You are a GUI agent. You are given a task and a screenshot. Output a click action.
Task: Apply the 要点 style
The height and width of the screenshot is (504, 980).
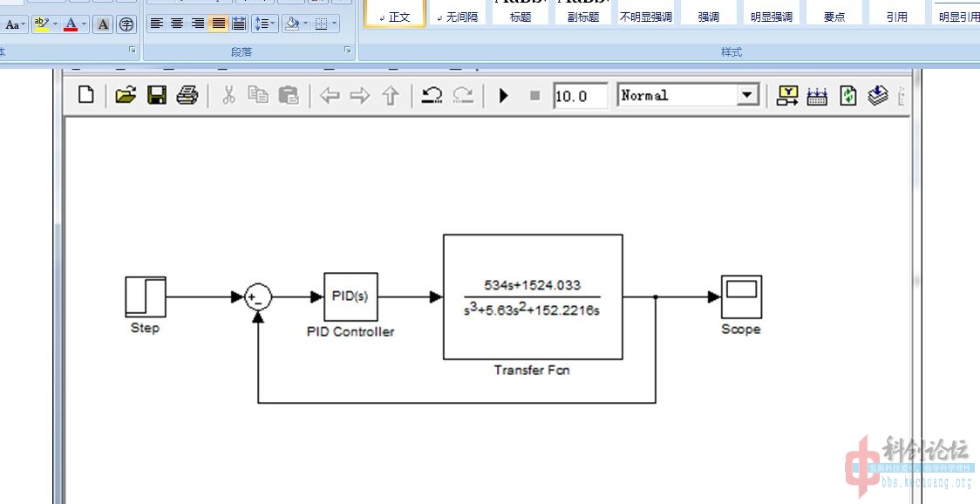click(834, 13)
